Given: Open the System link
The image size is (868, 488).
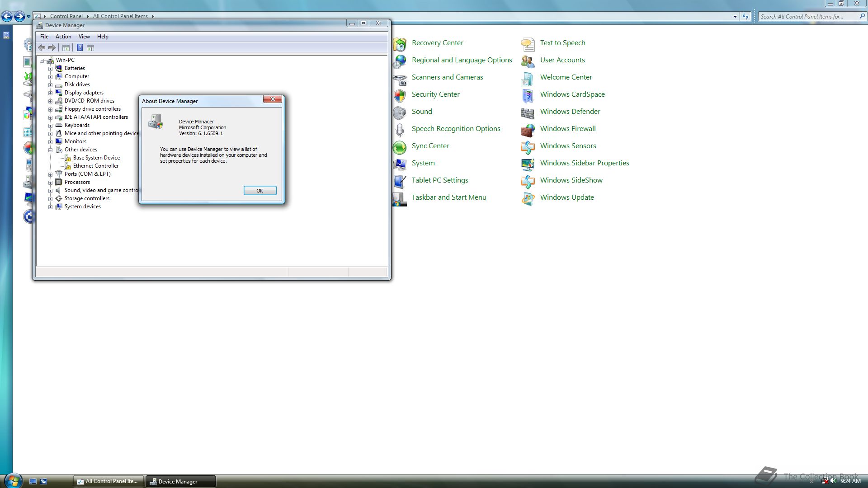Looking at the screenshot, I should coord(423,163).
